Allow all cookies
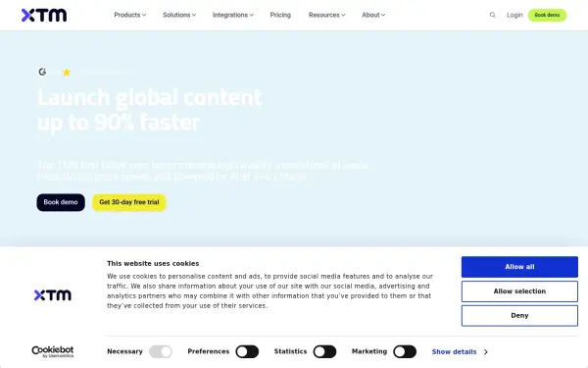 519,267
